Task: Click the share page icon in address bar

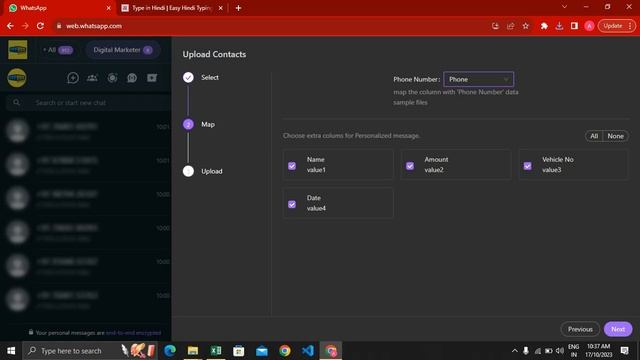Action: point(510,26)
